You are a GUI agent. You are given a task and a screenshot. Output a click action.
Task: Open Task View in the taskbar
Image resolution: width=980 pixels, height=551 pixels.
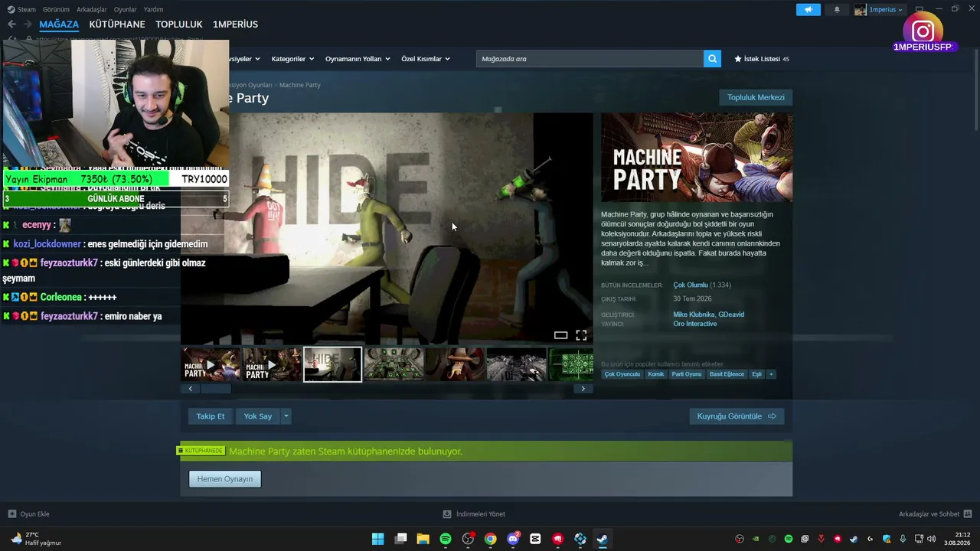click(x=400, y=539)
